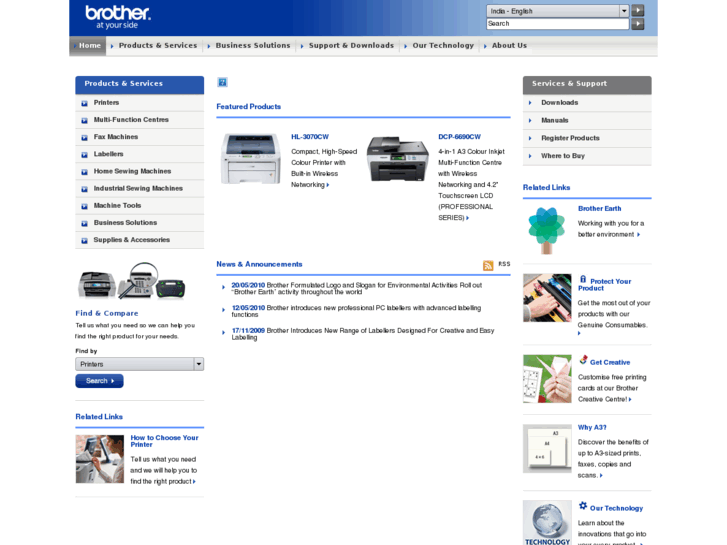Click the blue Search button under Find by
The width and height of the screenshot is (727, 545).
click(x=99, y=381)
